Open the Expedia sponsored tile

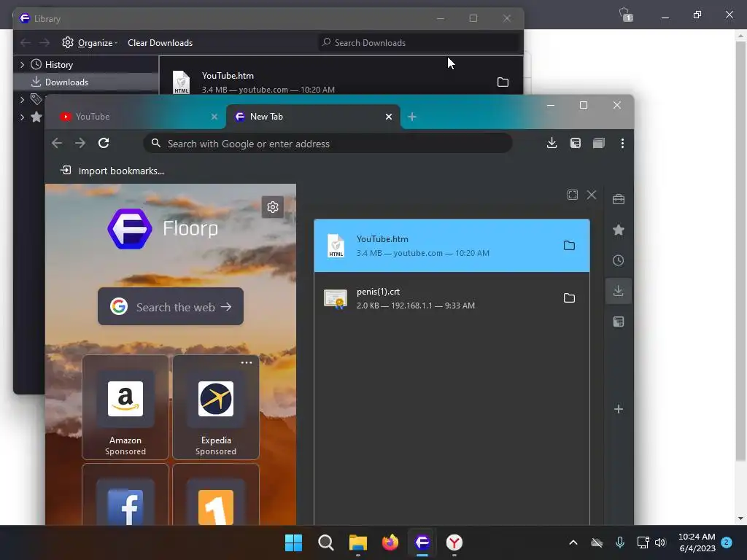pos(216,408)
